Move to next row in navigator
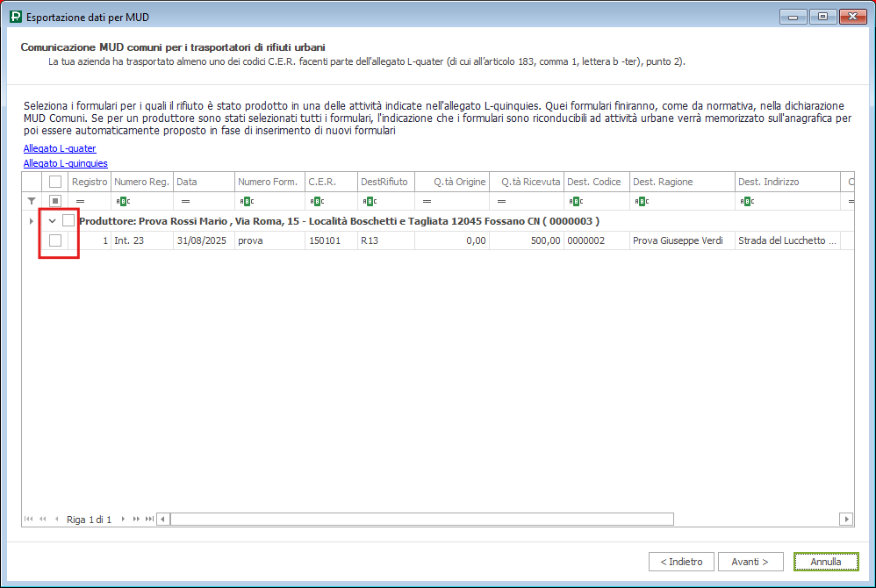876x588 pixels. (x=124, y=520)
